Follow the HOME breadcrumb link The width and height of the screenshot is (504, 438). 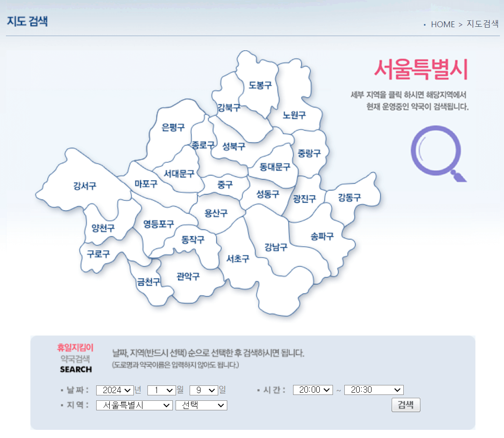click(x=442, y=24)
